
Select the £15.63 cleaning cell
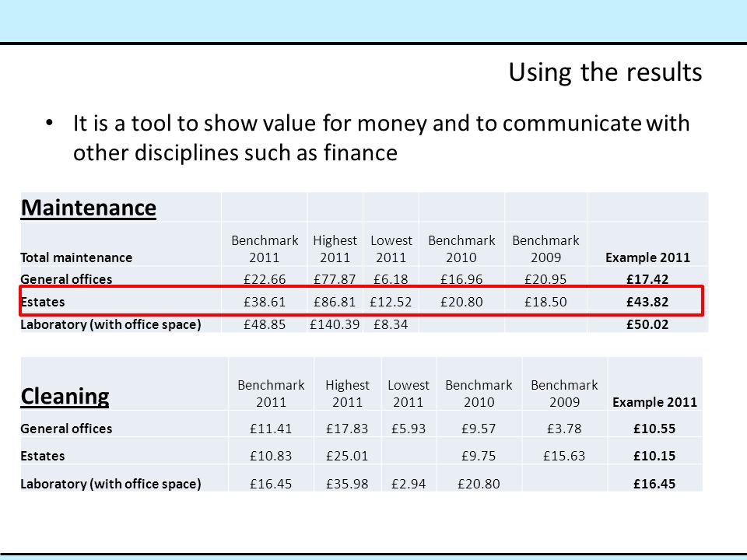coord(564,456)
